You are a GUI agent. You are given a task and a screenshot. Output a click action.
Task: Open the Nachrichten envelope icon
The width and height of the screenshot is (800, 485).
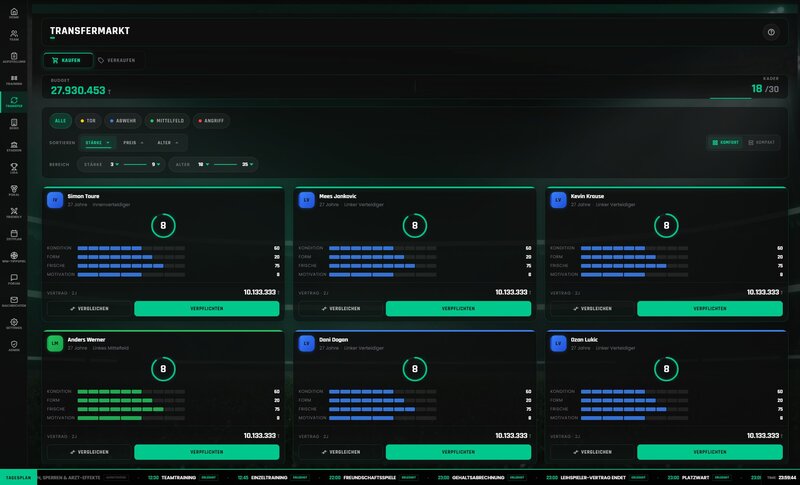(14, 301)
